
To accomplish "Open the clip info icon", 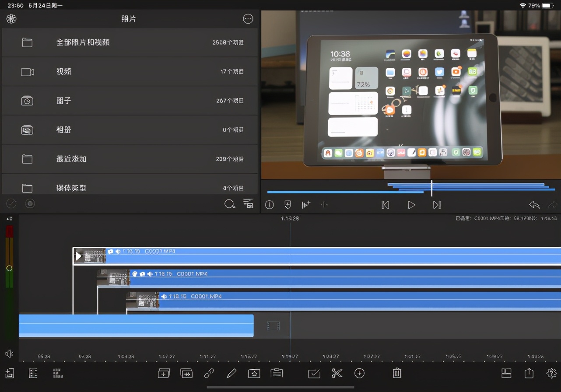I will coord(269,205).
